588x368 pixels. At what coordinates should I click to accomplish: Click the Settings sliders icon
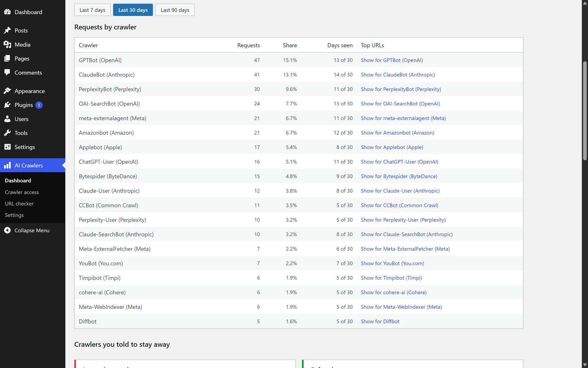[x=7, y=147]
